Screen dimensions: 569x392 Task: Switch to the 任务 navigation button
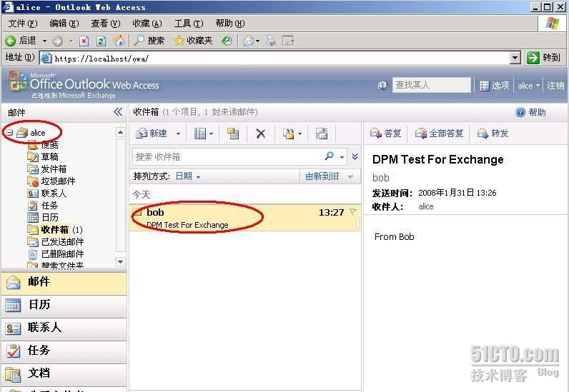tap(64, 351)
